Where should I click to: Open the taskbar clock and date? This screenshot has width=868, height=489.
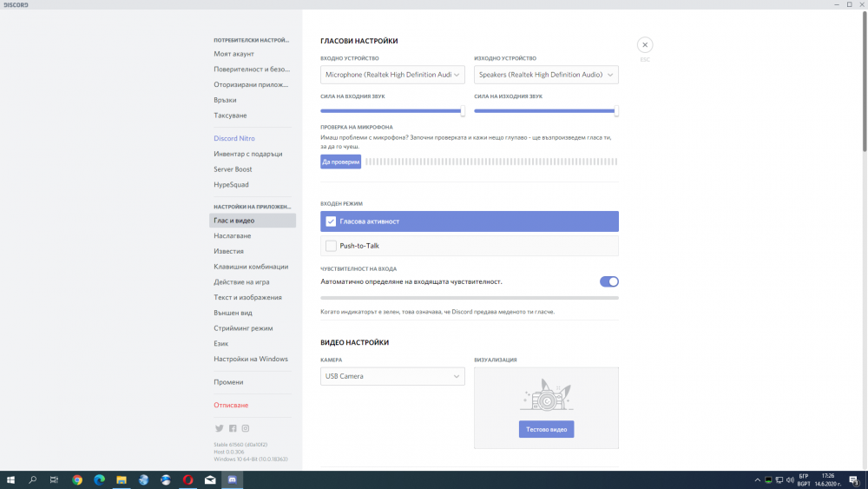pyautogui.click(x=827, y=480)
